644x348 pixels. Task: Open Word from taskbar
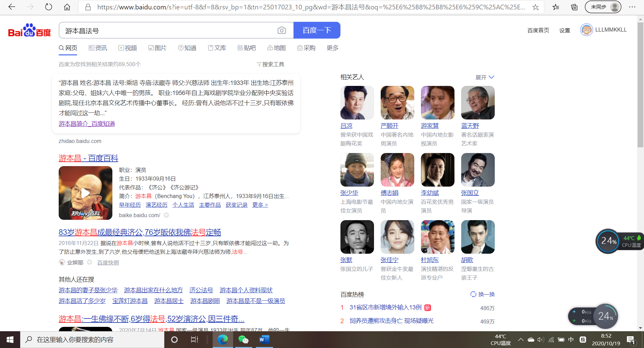pyautogui.click(x=264, y=340)
